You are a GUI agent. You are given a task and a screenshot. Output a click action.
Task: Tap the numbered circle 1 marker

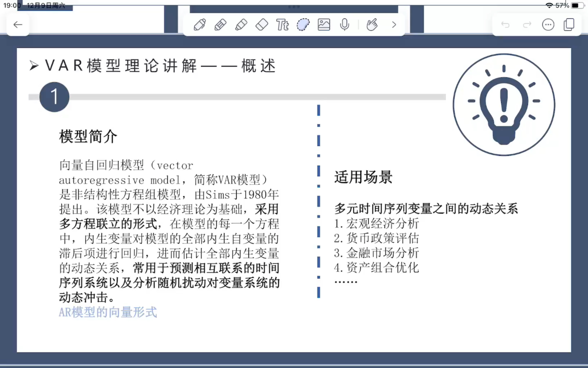click(54, 97)
